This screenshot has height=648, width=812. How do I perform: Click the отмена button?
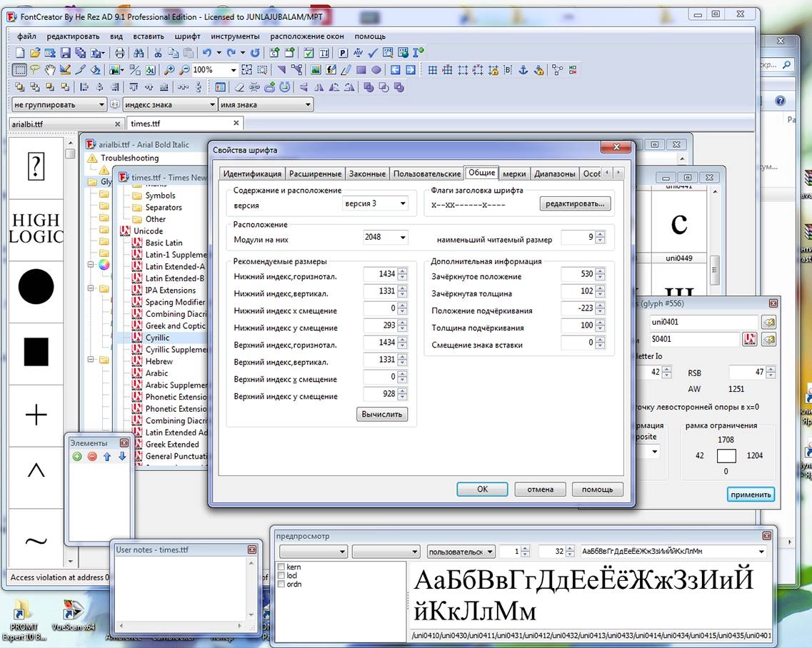point(540,489)
